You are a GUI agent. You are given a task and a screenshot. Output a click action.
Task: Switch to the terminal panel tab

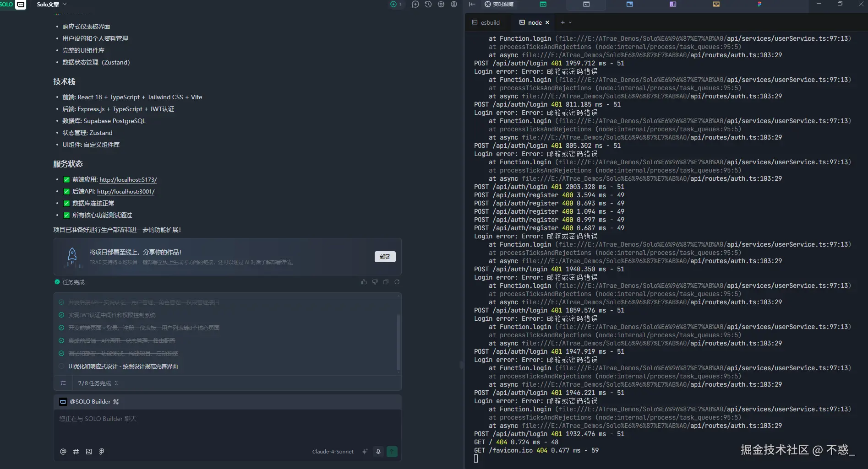(586, 5)
